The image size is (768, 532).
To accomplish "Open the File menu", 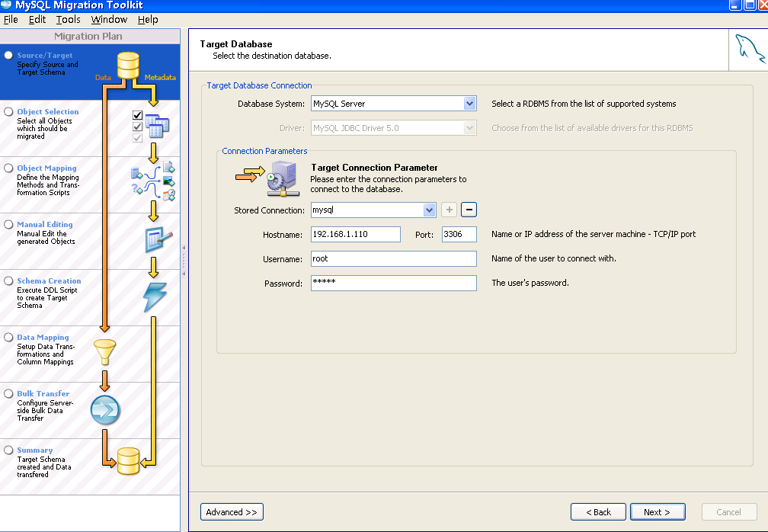I will point(11,20).
